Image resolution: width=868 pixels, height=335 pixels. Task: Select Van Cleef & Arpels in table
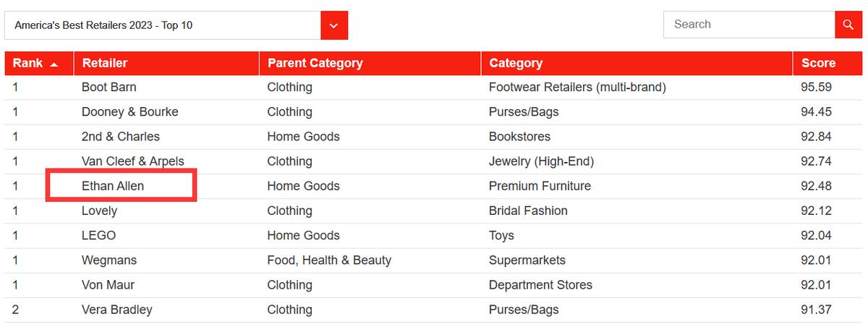coord(133,161)
